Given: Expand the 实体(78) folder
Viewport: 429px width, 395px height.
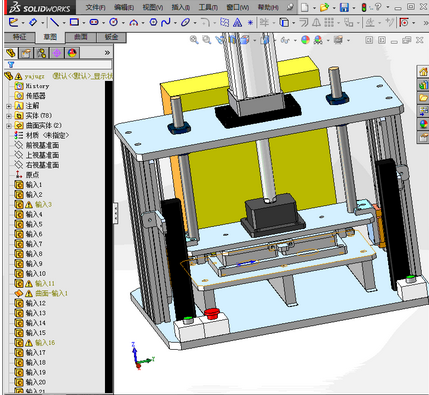Looking at the screenshot, I should coord(9,116).
